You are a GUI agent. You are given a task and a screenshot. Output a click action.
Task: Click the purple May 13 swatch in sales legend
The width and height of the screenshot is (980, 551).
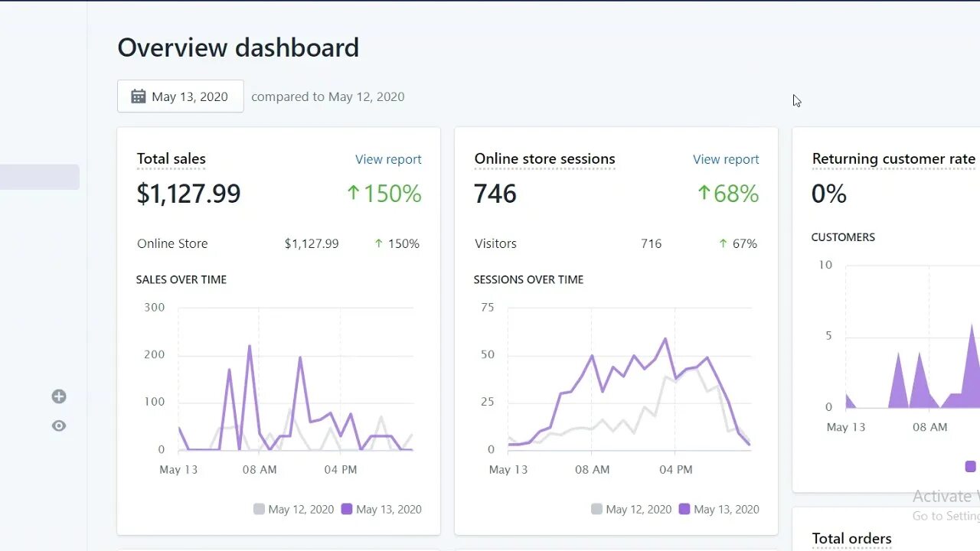[347, 509]
